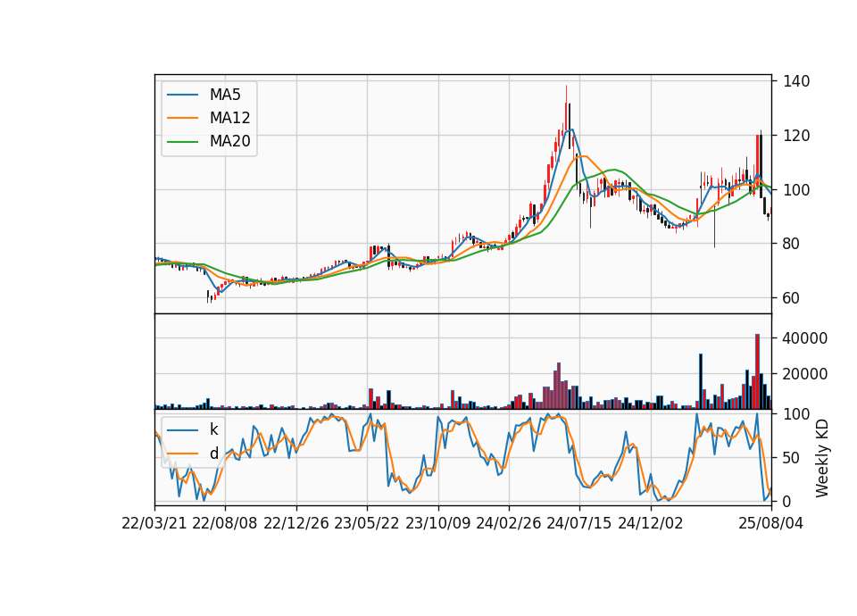Click the MA20 legend entry

(209, 142)
